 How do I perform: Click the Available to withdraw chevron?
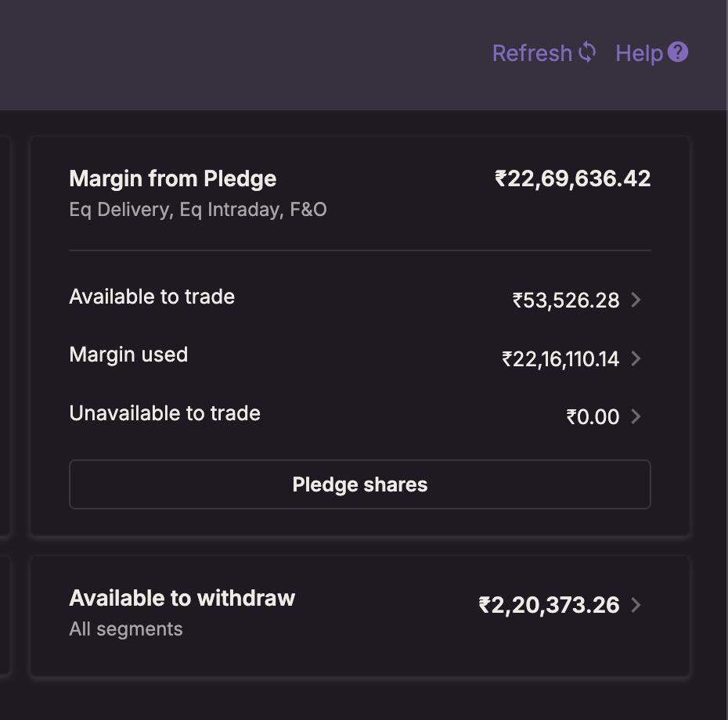[636, 605]
